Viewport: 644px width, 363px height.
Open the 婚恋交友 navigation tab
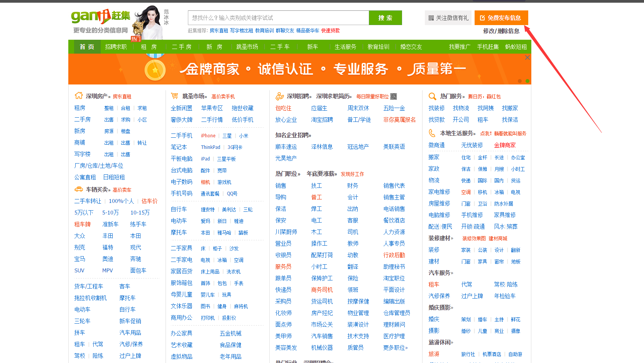[411, 47]
